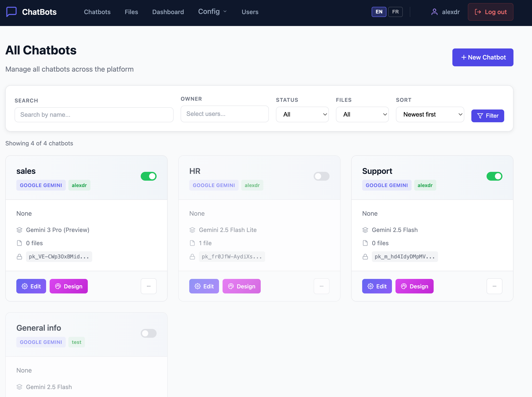Open the Users nav item

click(x=250, y=12)
